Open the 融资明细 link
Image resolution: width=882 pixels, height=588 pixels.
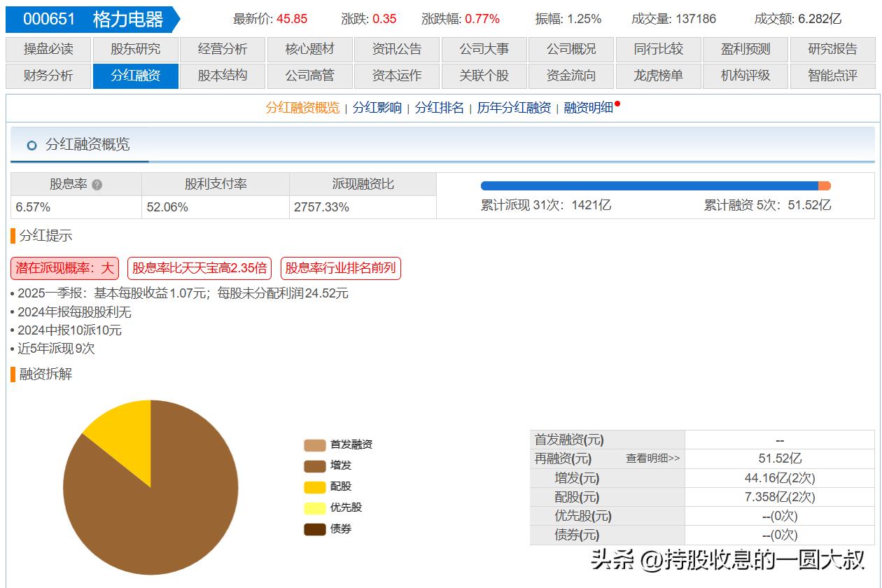588,108
